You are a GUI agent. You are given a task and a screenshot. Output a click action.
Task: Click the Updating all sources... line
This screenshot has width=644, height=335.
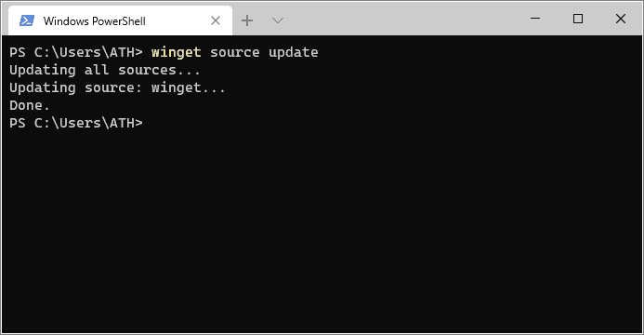(105, 71)
